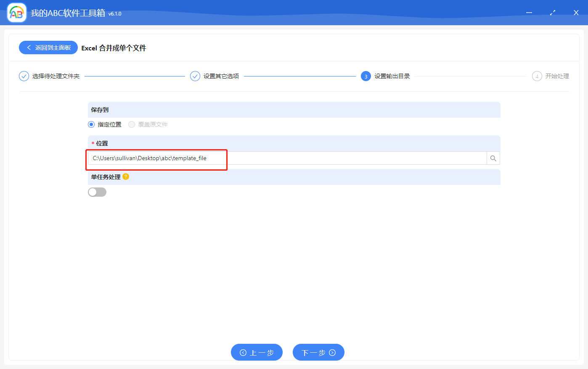
Task: Select the numbered circle 3 step icon
Action: tap(365, 76)
